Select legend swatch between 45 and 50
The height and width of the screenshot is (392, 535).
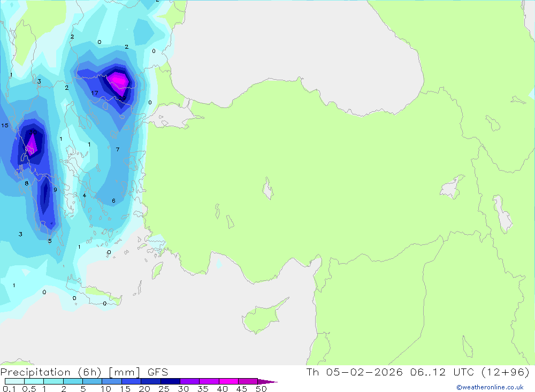coord(248,381)
